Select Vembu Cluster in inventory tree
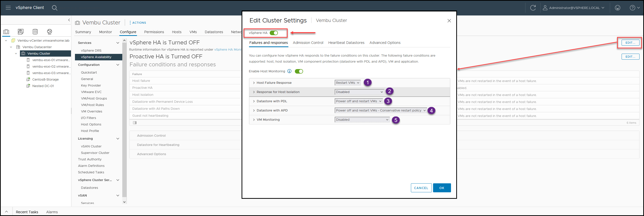 tap(39, 54)
